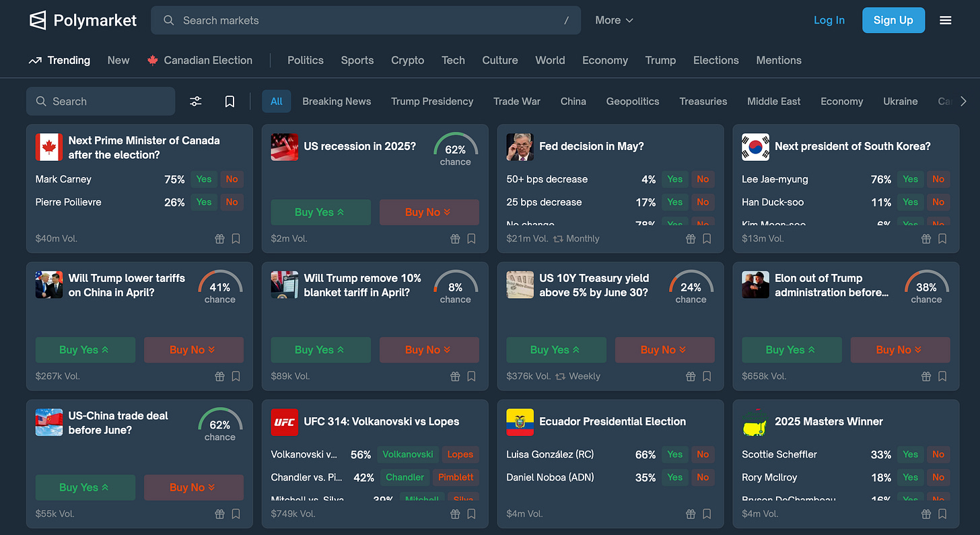980x535 pixels.
Task: Click gift icon on US-China trade deal card
Action: pyautogui.click(x=219, y=513)
